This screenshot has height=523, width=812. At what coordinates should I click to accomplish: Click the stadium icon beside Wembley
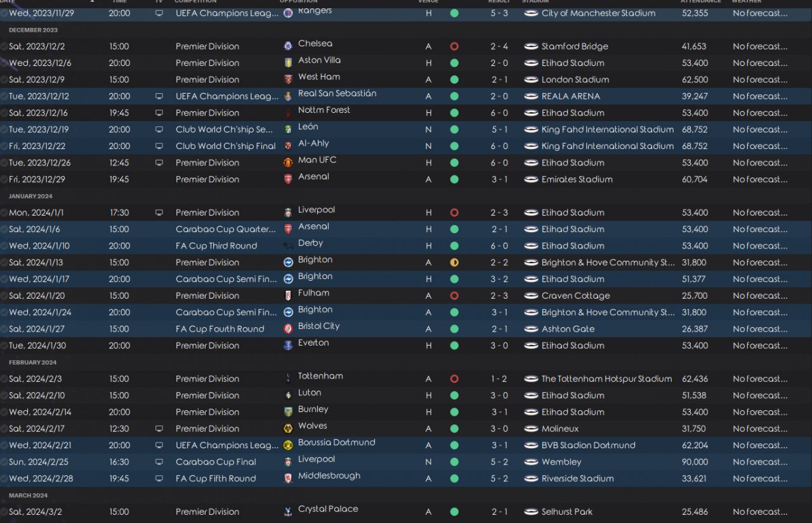pyautogui.click(x=531, y=462)
